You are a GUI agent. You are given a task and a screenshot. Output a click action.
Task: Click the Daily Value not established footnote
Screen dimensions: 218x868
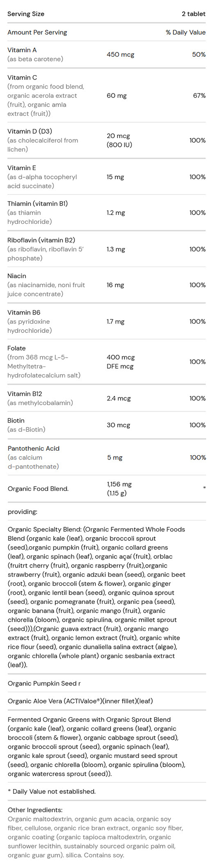[x=51, y=791]
